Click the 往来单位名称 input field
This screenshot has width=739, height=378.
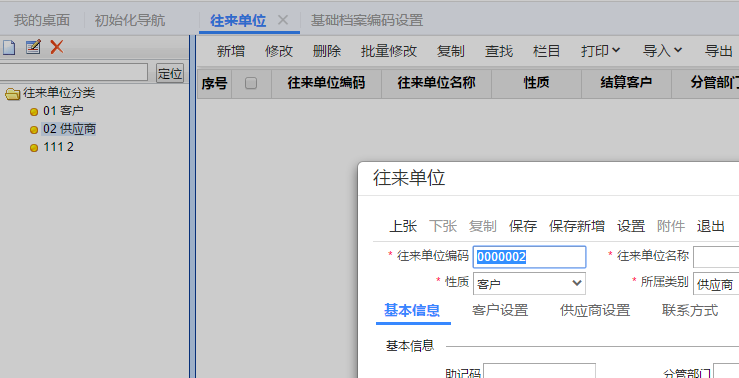(716, 257)
